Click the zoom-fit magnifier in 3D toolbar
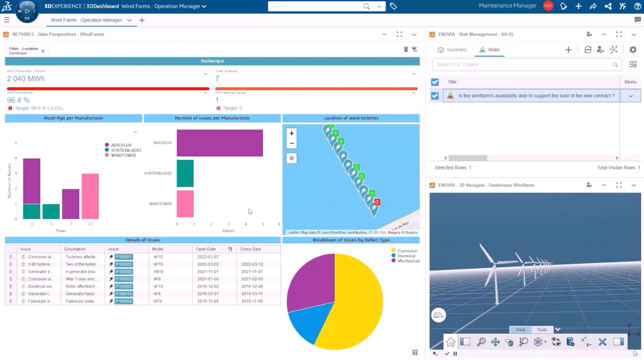This screenshot has height=360, width=644. [481, 342]
